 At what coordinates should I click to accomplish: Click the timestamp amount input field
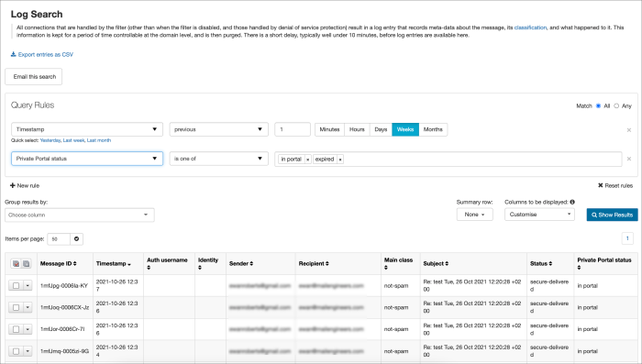293,129
